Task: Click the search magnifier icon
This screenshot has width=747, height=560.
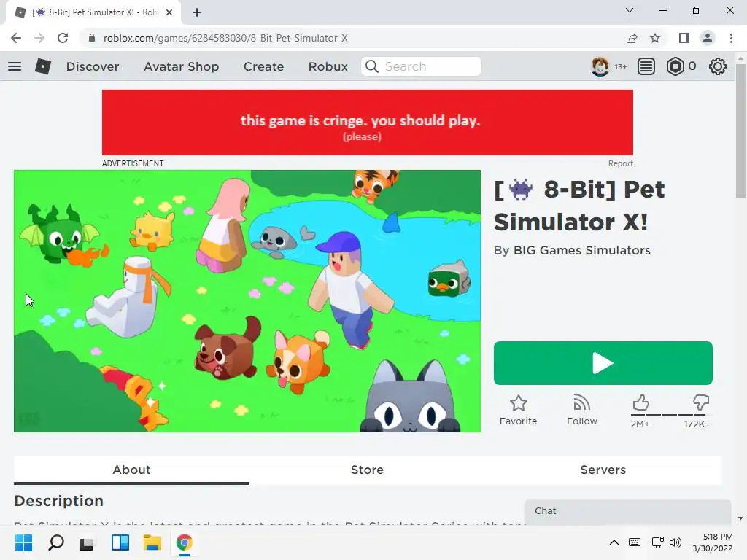Action: pos(372,66)
